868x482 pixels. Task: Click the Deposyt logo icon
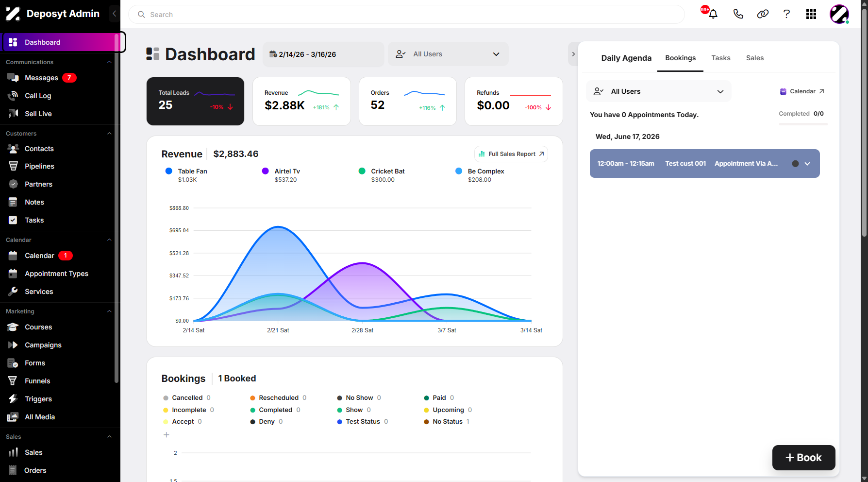(13, 14)
